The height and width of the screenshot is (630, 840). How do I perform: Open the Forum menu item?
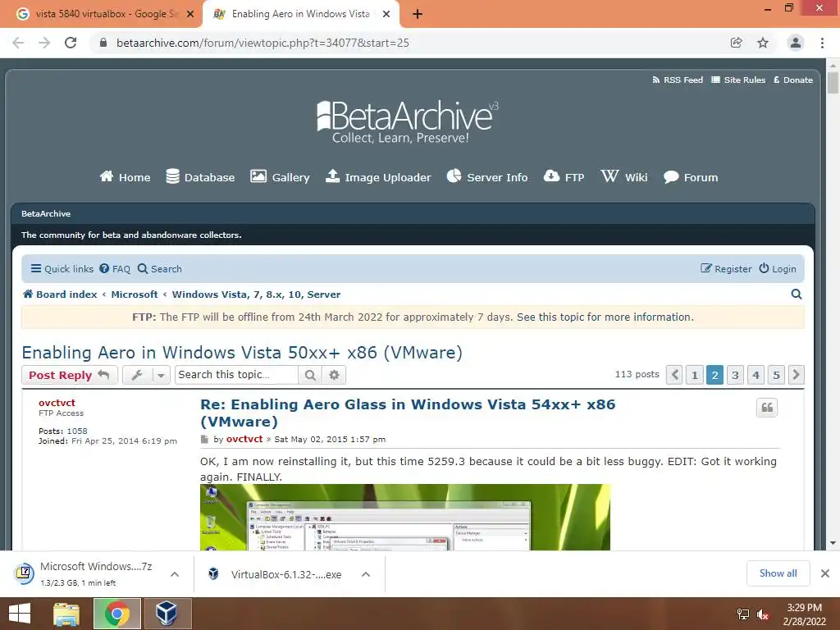pos(691,177)
